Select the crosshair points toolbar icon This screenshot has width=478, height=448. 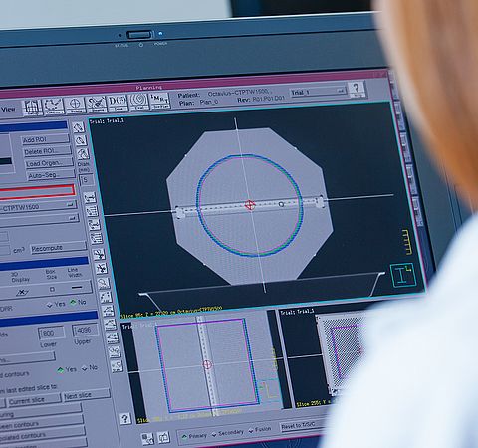click(x=75, y=106)
